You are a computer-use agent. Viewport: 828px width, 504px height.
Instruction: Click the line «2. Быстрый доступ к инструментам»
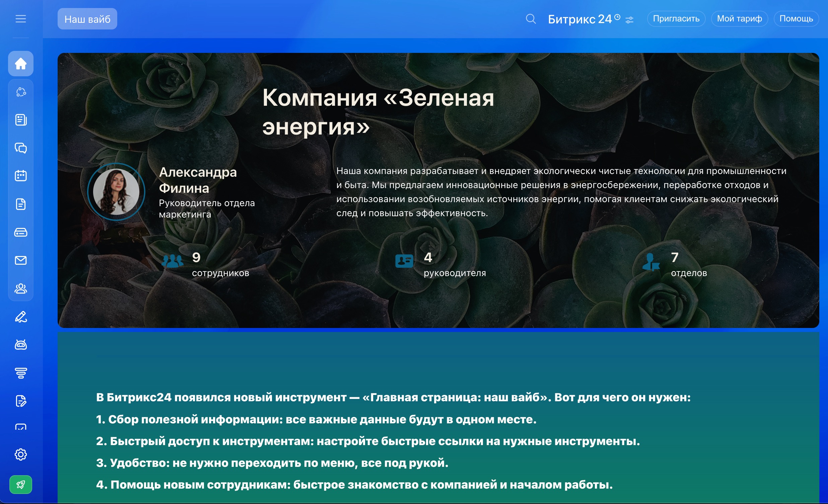tap(368, 441)
